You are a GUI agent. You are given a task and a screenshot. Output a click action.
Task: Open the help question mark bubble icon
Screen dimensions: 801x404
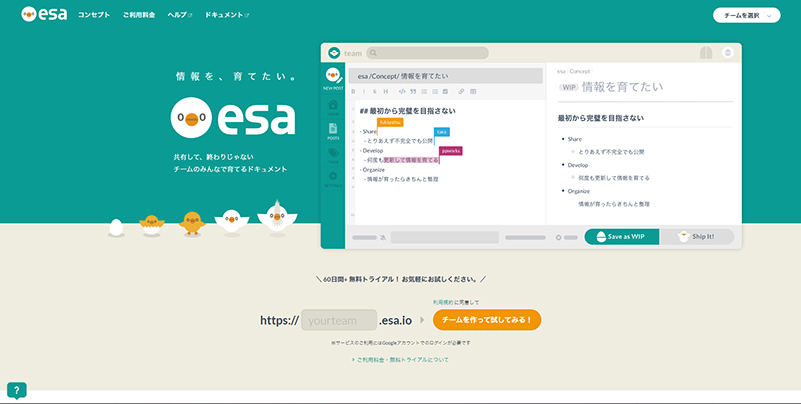(x=17, y=390)
